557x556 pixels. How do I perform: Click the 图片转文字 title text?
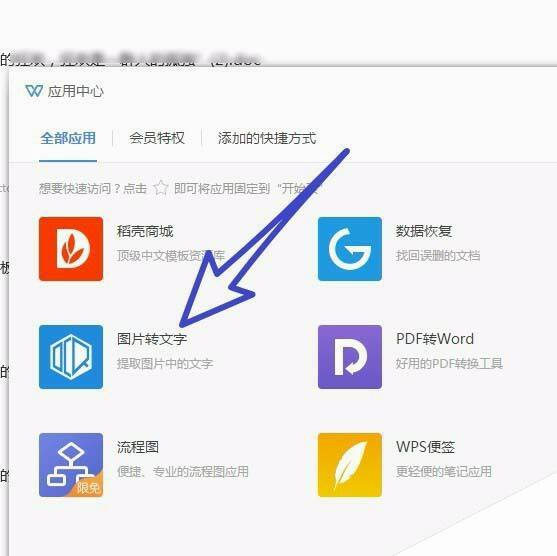point(152,339)
